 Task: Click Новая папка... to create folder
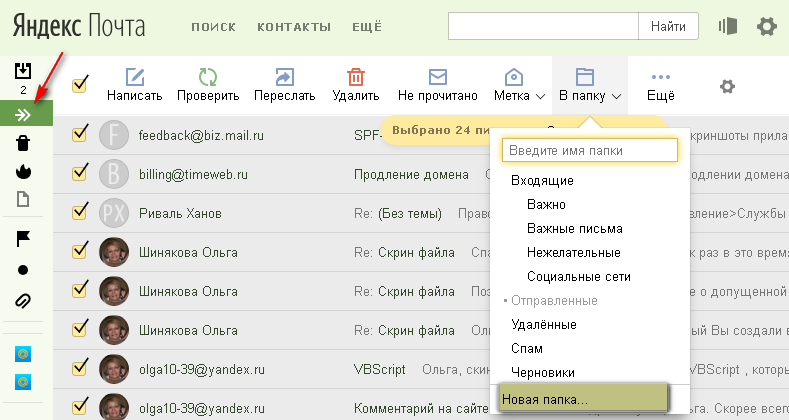[583, 399]
